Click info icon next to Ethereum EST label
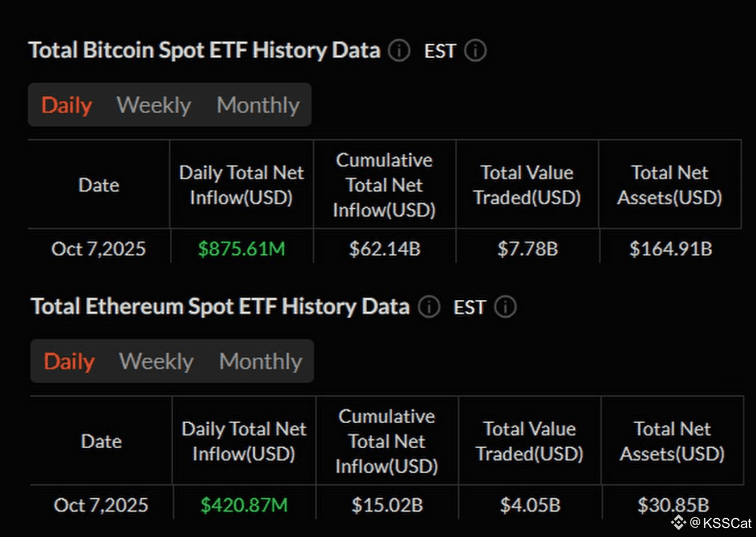This screenshot has height=537, width=756. point(505,307)
